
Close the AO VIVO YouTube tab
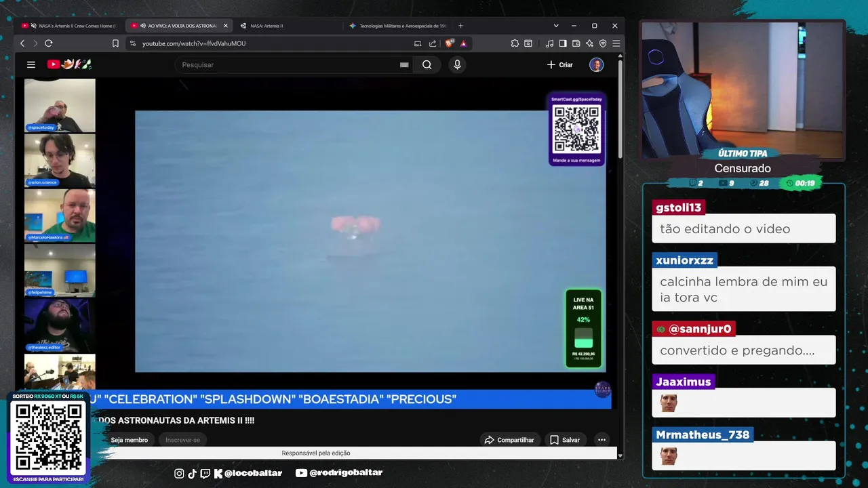[x=226, y=26]
